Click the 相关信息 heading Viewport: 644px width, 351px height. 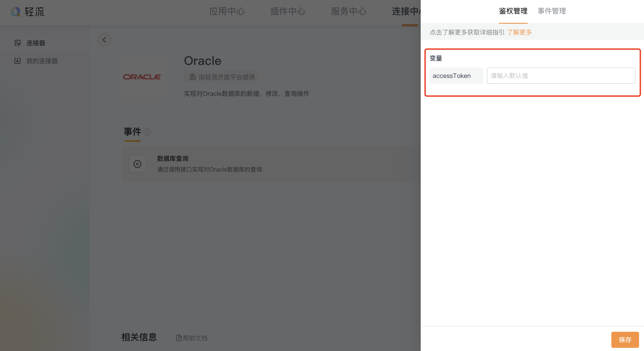click(x=139, y=337)
